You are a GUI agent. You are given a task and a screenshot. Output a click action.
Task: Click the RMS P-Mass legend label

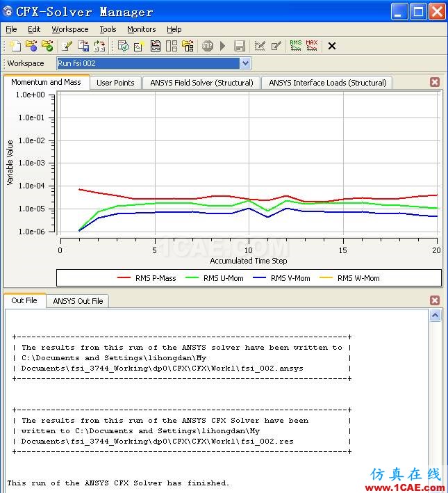(156, 278)
